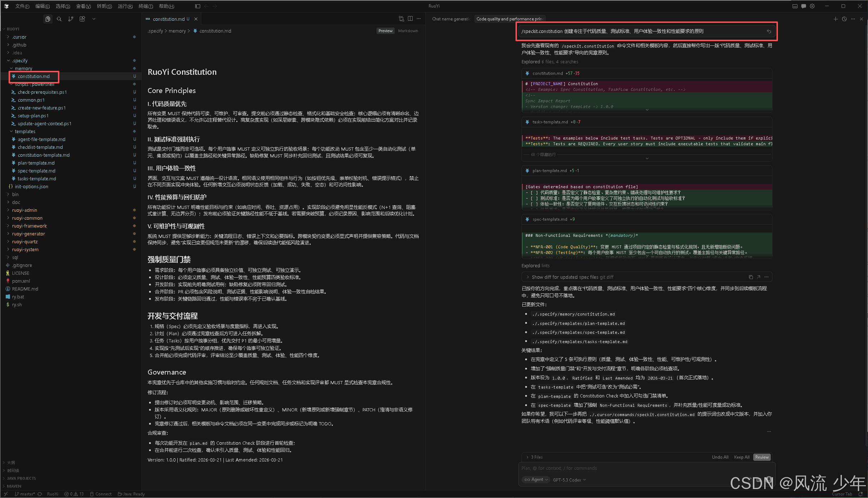Switch to Chat name generation tab
The width and height of the screenshot is (868, 498).
(x=451, y=19)
